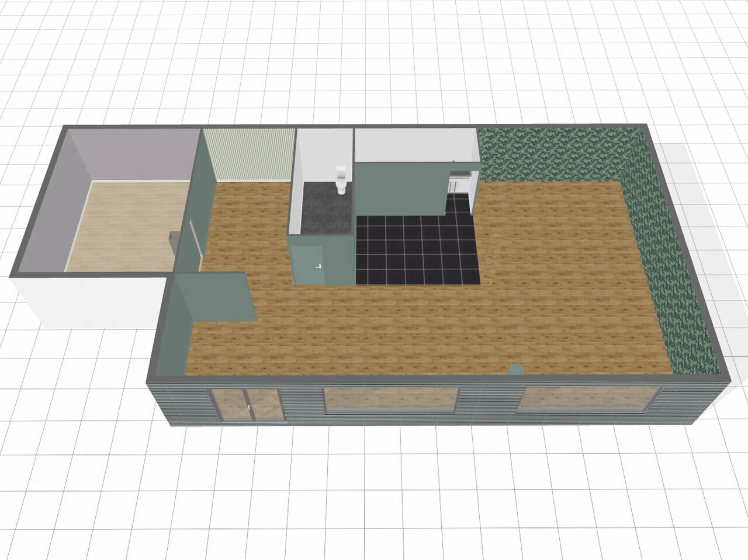Select the small teal post on front wall

coord(515,369)
